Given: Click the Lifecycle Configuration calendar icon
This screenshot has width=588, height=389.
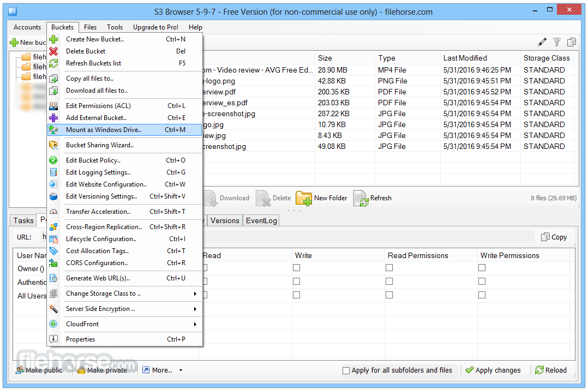Looking at the screenshot, I should click(x=53, y=239).
